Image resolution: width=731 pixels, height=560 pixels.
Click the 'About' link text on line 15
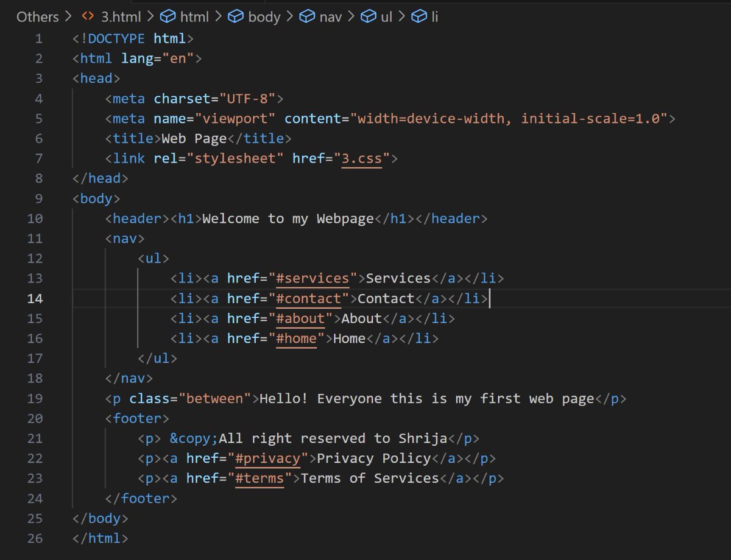click(x=362, y=318)
